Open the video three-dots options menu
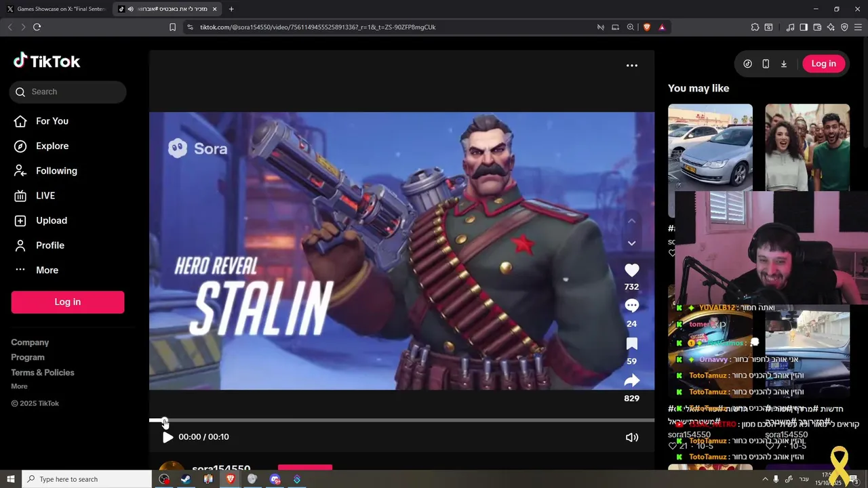This screenshot has width=868, height=488. [632, 65]
